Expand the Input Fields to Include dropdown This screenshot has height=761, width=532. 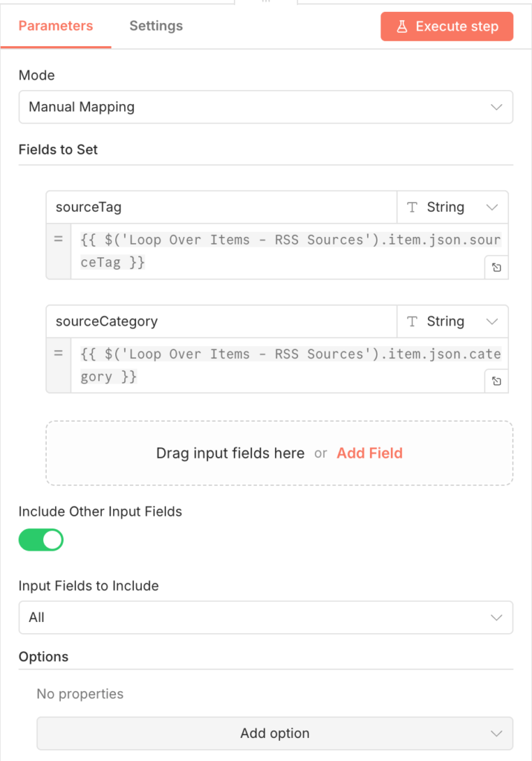tap(265, 618)
